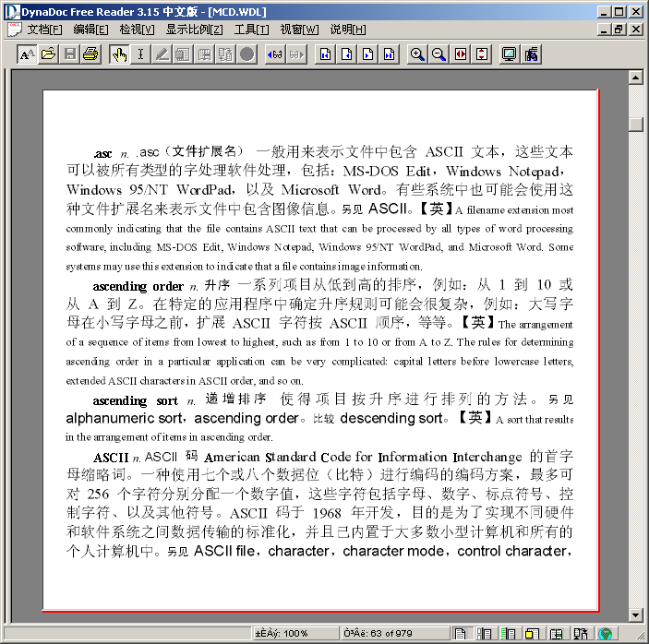Toggle the green-lined sidebar page view
The height and width of the screenshot is (644, 649).
(x=508, y=633)
